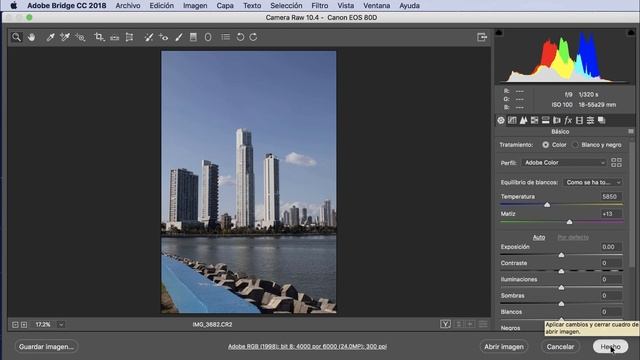Open the Presets panel tab

tap(590, 120)
